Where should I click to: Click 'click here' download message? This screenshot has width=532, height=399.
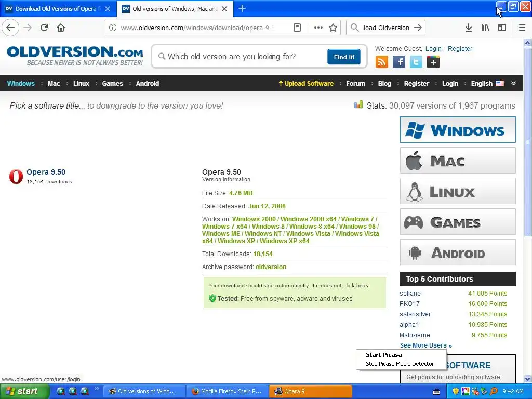coord(356,285)
